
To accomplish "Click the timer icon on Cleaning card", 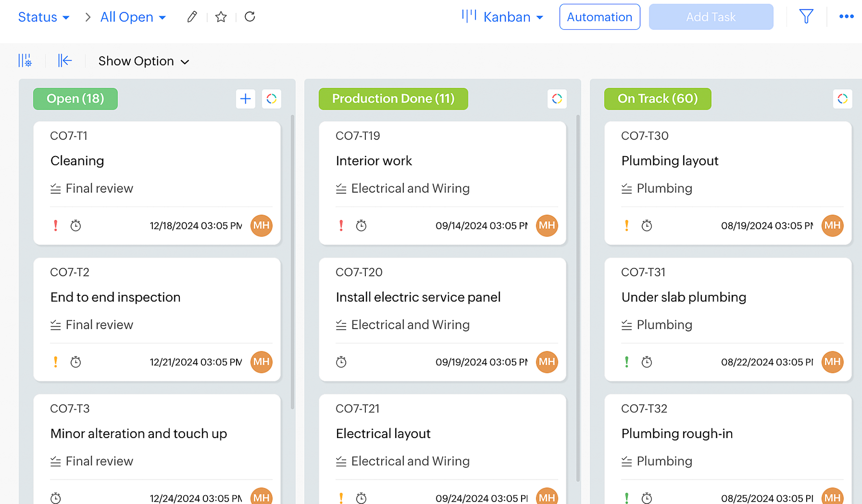I will coord(75,226).
